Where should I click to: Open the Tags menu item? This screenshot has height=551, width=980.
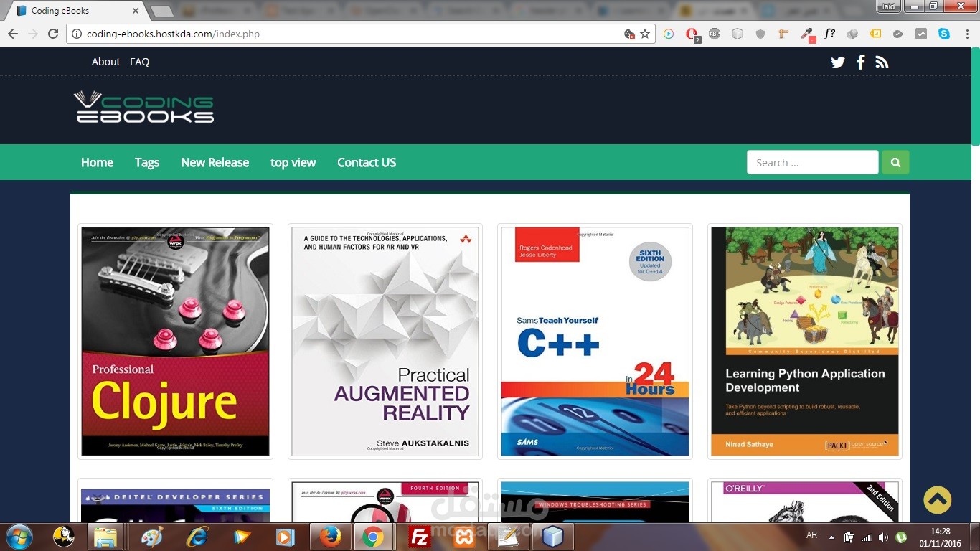tap(147, 162)
